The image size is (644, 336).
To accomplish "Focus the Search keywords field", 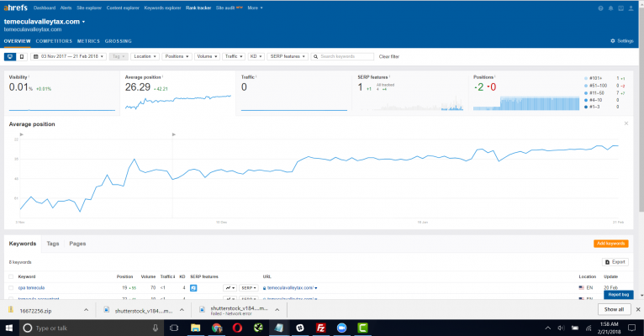I will pos(345,56).
